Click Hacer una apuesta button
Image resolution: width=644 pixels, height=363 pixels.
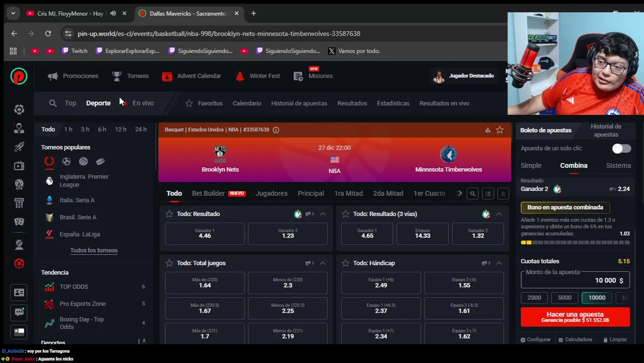pos(575,317)
